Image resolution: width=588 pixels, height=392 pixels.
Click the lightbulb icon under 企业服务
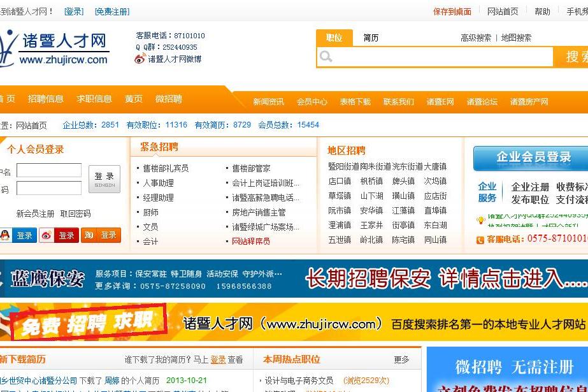(480, 220)
